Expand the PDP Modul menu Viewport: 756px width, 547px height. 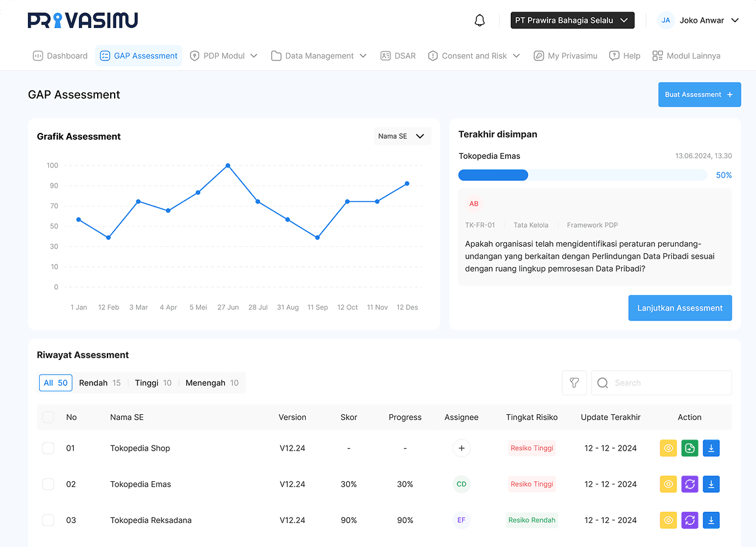pyautogui.click(x=224, y=56)
